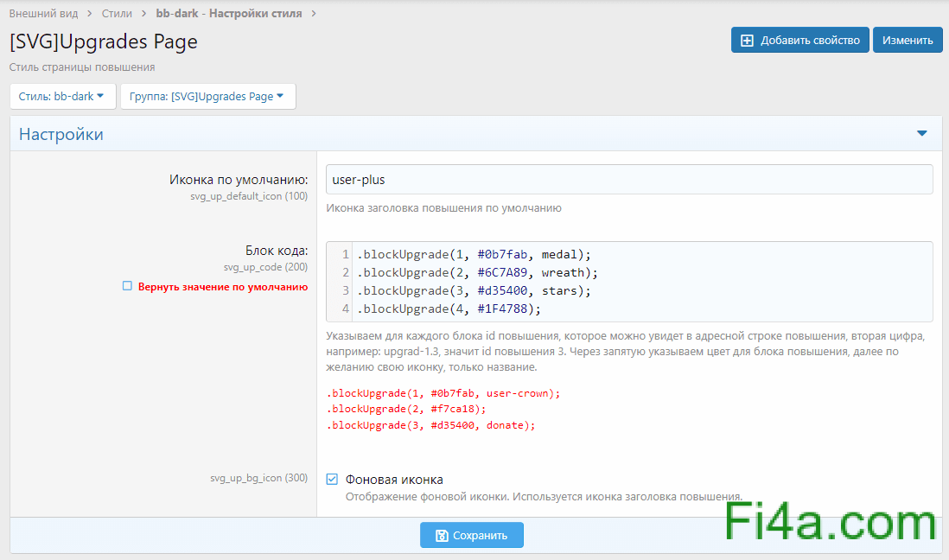This screenshot has width=949, height=560.
Task: Click the Иконка по умолчанию label
Action: [x=239, y=180]
